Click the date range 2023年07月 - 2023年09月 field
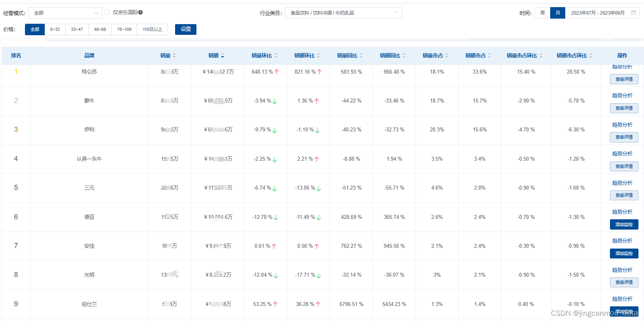The image size is (644, 321). (602, 13)
